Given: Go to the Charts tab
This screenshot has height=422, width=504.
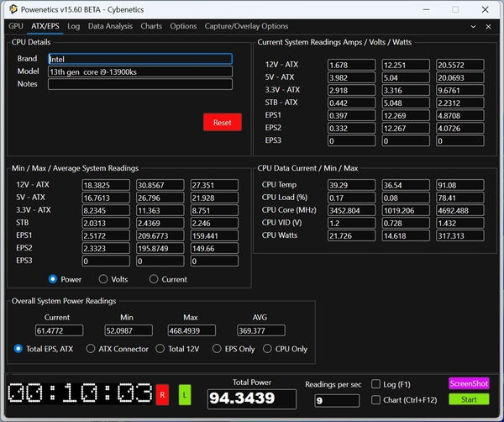Looking at the screenshot, I should pyautogui.click(x=151, y=26).
